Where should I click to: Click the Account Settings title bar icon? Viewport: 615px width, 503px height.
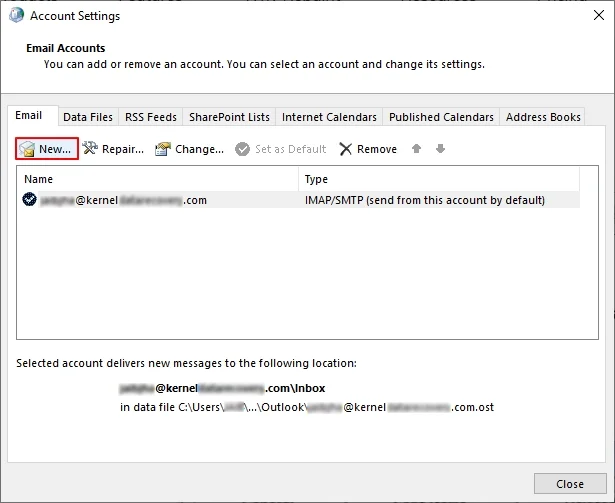[x=16, y=15]
